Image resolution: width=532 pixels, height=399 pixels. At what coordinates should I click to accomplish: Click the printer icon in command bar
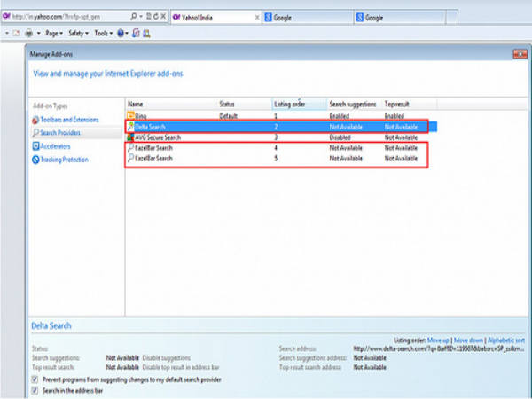click(29, 33)
